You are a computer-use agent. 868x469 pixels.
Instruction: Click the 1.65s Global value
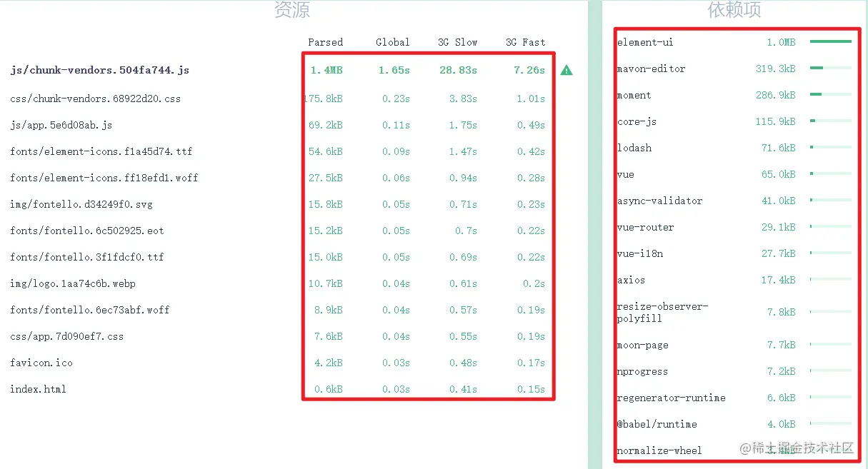point(394,70)
